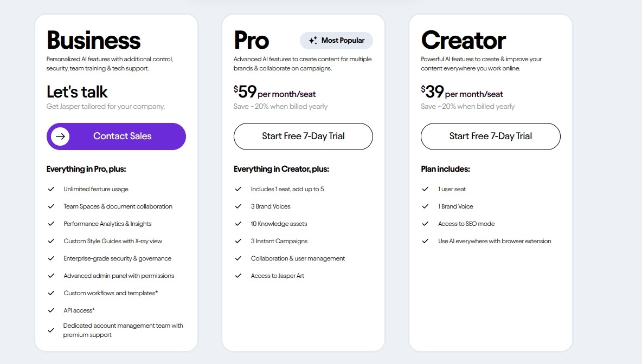Click checkmark beside 3 Brand Voices
This screenshot has width=642, height=364.
[238, 206]
